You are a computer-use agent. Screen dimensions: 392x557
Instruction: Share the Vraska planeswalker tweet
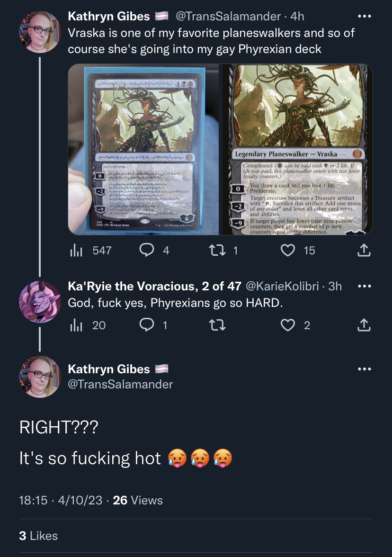click(x=364, y=251)
